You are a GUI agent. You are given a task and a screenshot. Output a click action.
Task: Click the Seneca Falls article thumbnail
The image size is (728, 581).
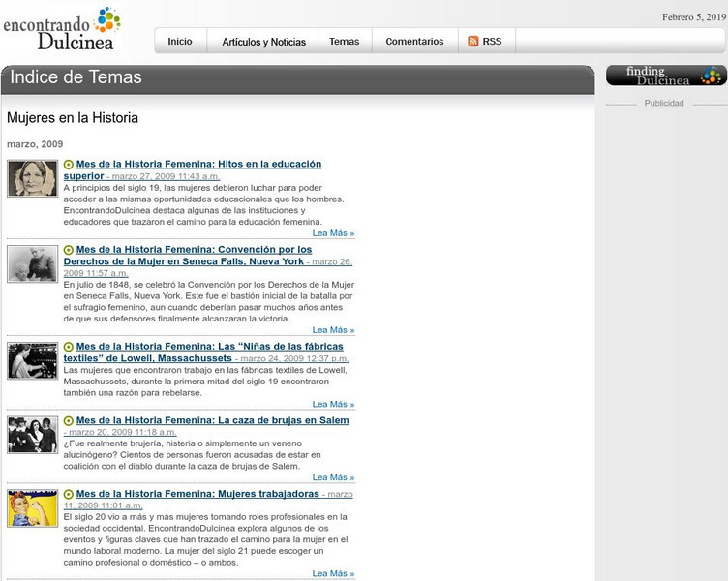coord(33,263)
